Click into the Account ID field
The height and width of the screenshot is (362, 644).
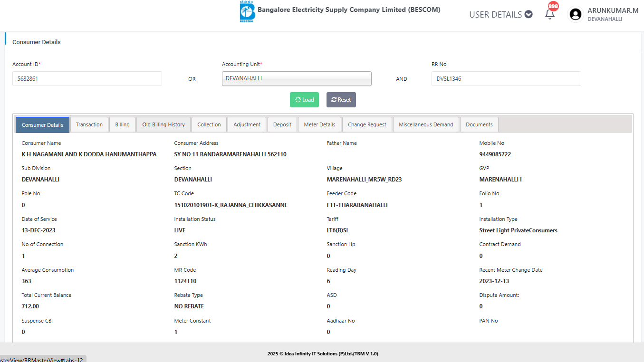pyautogui.click(x=87, y=79)
